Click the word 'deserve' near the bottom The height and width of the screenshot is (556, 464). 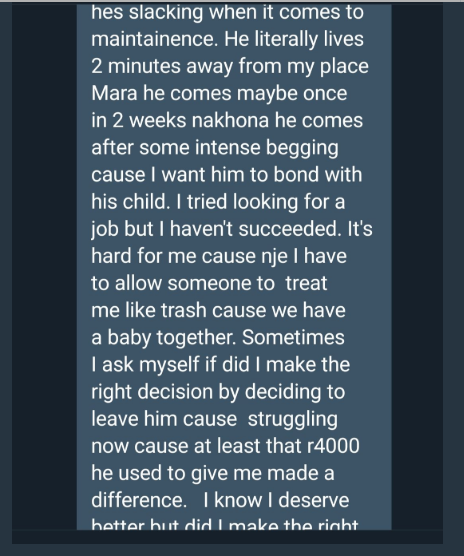click(314, 501)
